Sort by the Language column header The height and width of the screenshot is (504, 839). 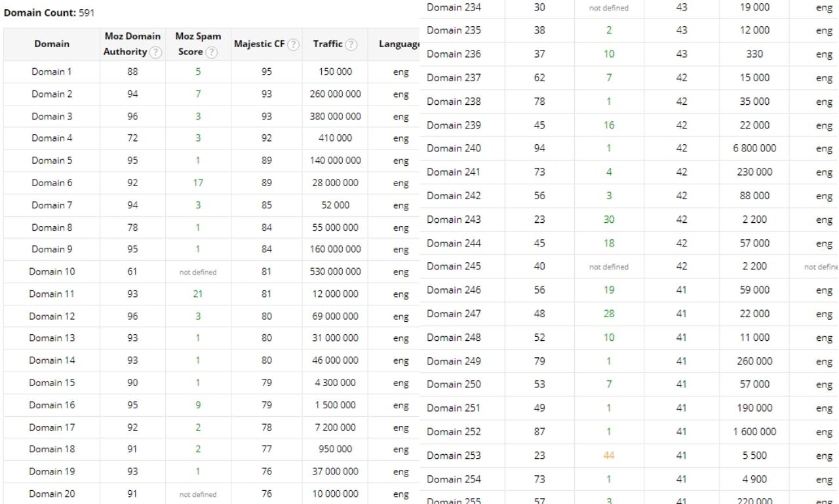click(x=397, y=44)
